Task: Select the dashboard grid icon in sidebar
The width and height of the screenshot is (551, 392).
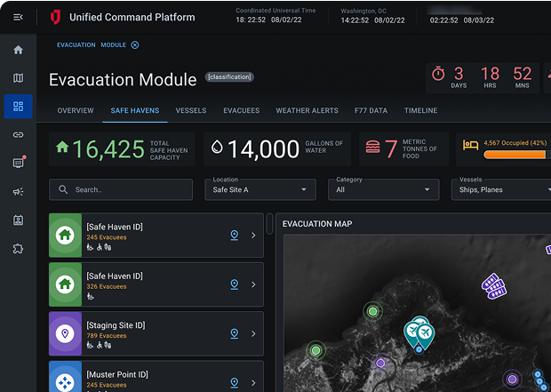Action: tap(18, 107)
